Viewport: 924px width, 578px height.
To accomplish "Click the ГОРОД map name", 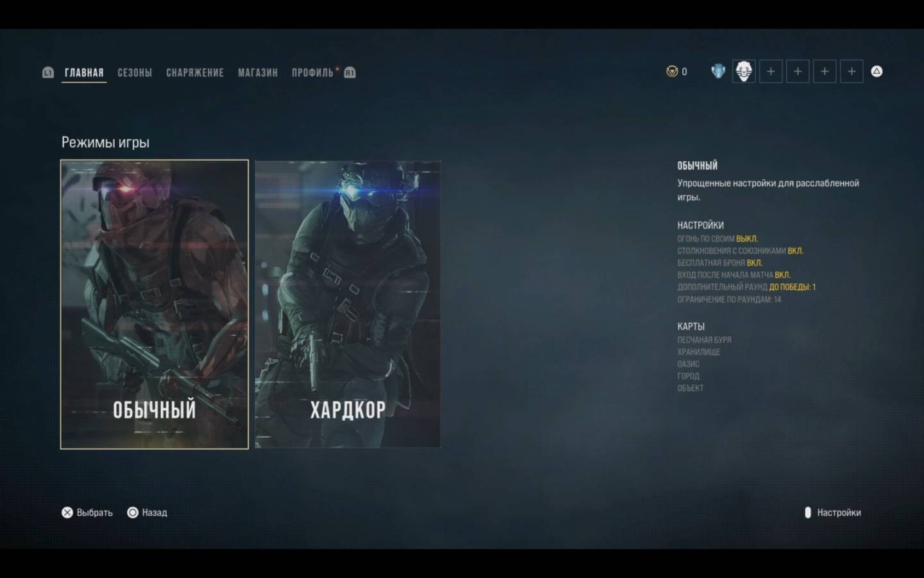I will pyautogui.click(x=689, y=376).
